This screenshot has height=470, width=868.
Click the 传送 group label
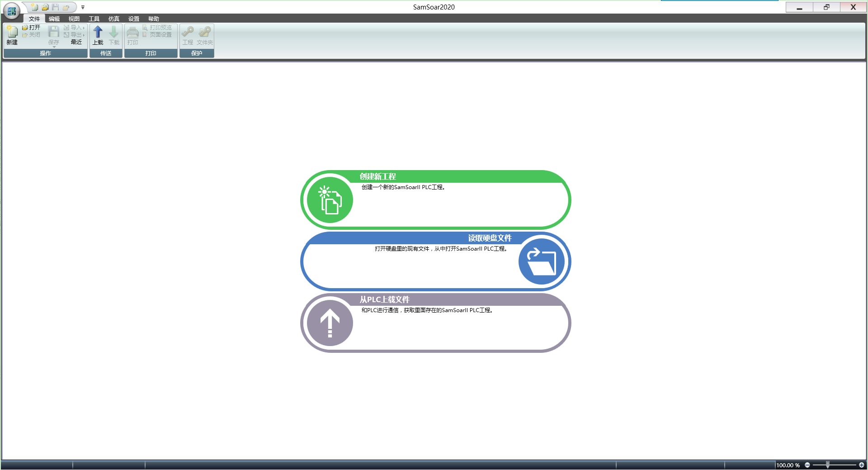(106, 53)
